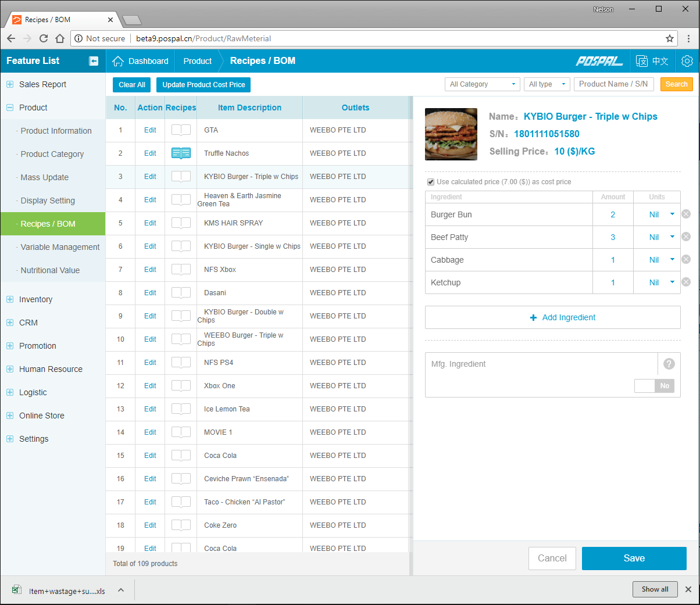Open Product Information in sidebar
Image resolution: width=700 pixels, height=605 pixels.
[56, 131]
